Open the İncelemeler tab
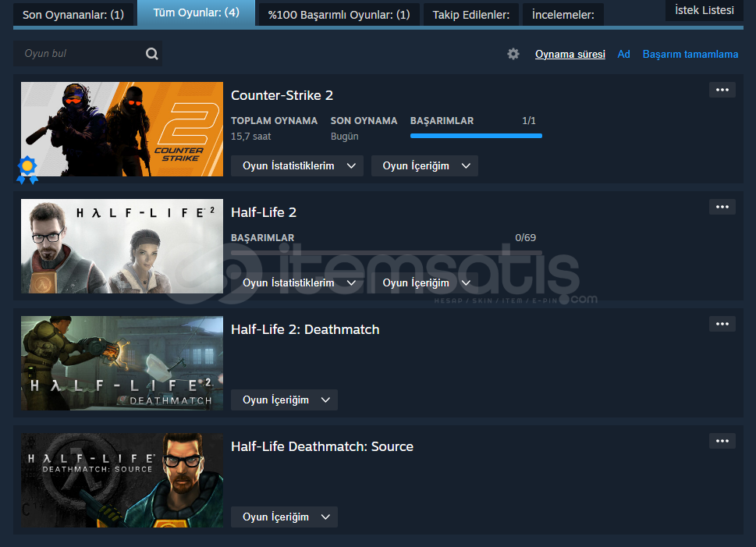Image resolution: width=756 pixels, height=547 pixels. pyautogui.click(x=563, y=15)
